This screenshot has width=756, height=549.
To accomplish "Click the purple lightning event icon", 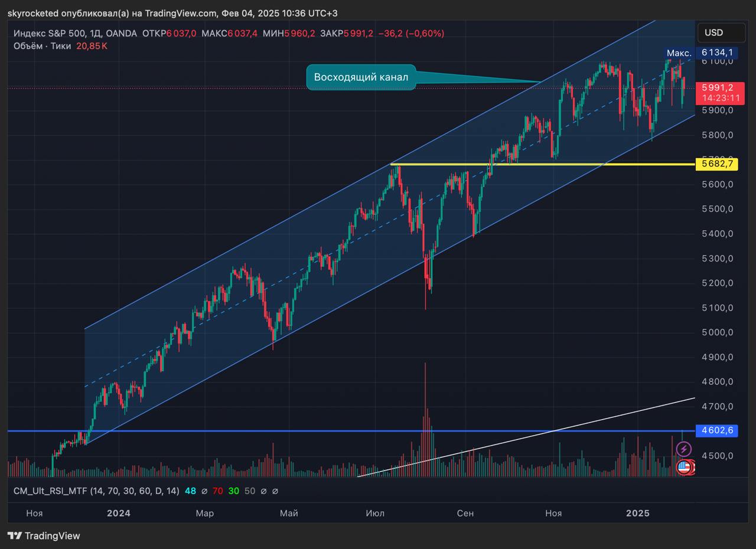I will click(x=683, y=449).
